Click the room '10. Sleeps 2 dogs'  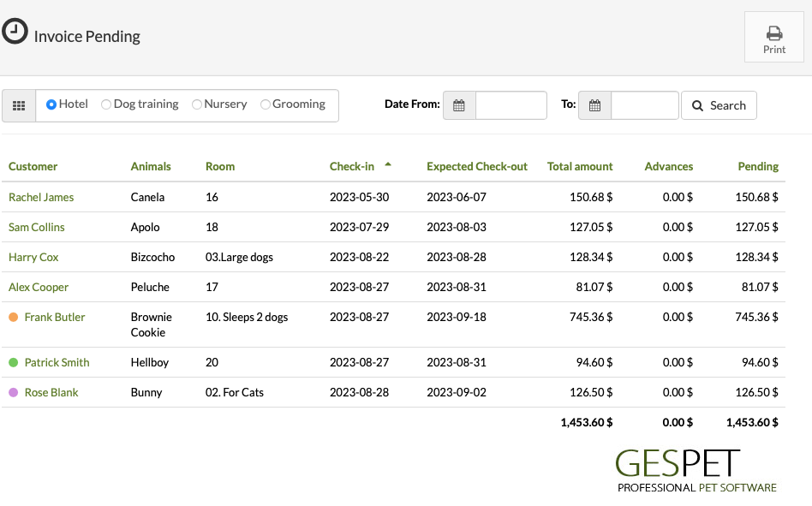[247, 317]
